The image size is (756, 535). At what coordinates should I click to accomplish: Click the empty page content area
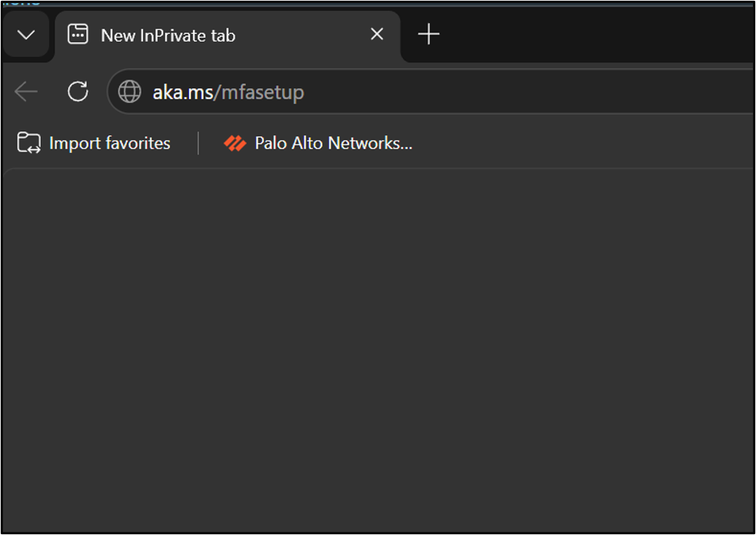pos(378,350)
